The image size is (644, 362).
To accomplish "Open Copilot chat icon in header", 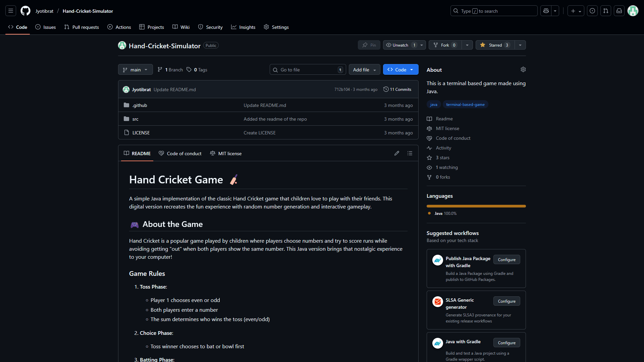I will tap(546, 11).
